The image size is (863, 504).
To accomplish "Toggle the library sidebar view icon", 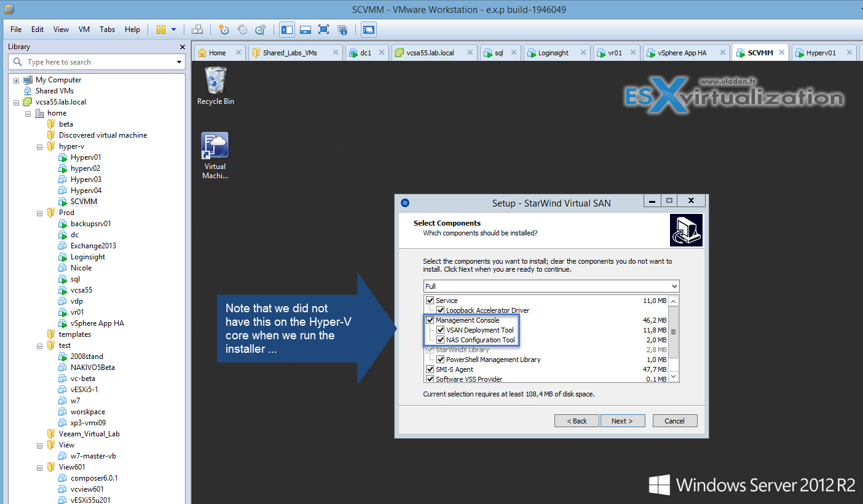I will click(x=287, y=30).
